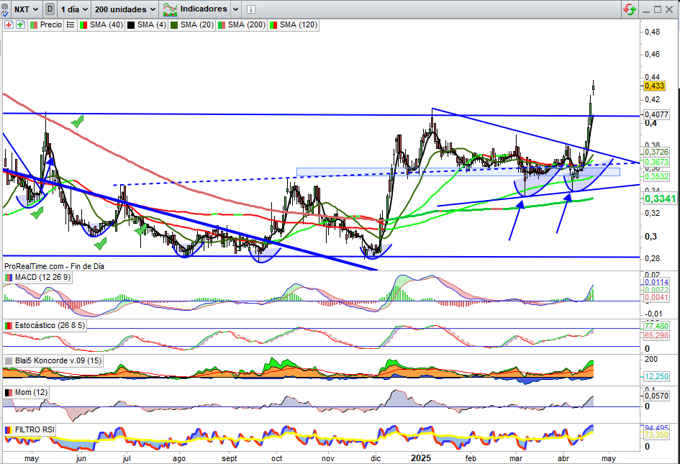Click the Estocástico (26 8 5) panel label

coord(50,325)
